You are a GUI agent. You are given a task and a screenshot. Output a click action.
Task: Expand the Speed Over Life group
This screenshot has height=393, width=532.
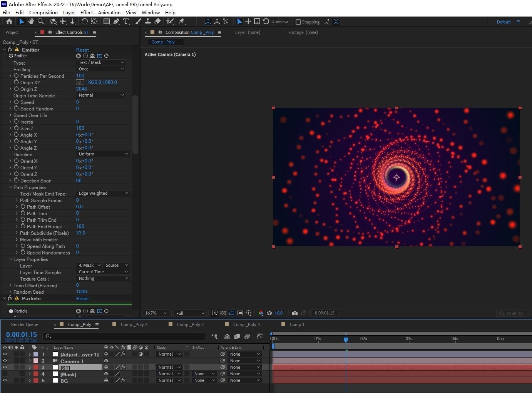click(x=10, y=115)
